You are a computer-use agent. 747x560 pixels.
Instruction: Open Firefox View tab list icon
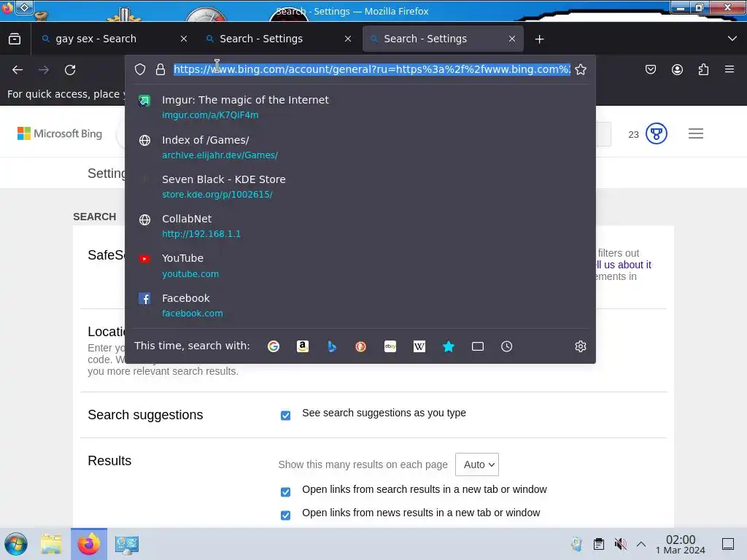click(x=15, y=39)
